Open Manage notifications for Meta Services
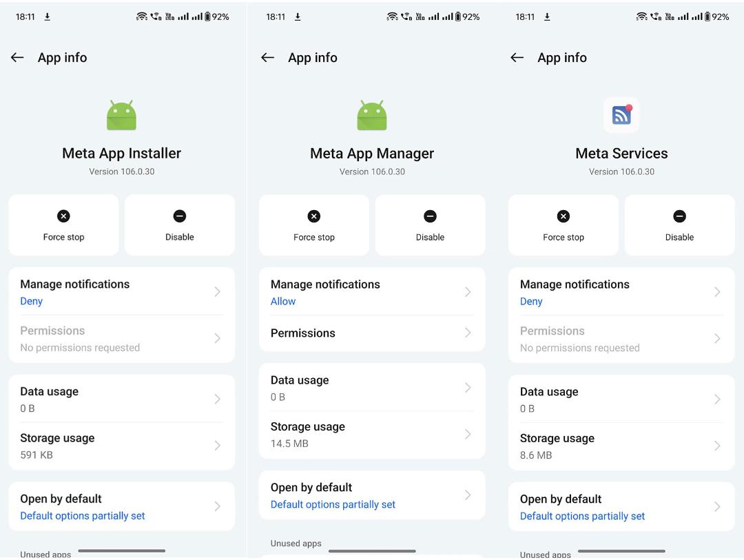 [621, 292]
